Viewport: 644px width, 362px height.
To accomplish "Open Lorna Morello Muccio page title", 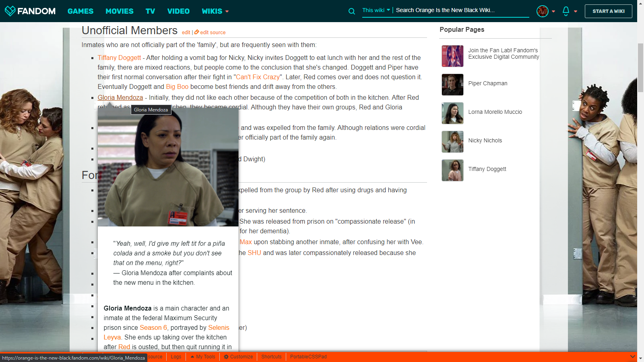I will [x=495, y=112].
